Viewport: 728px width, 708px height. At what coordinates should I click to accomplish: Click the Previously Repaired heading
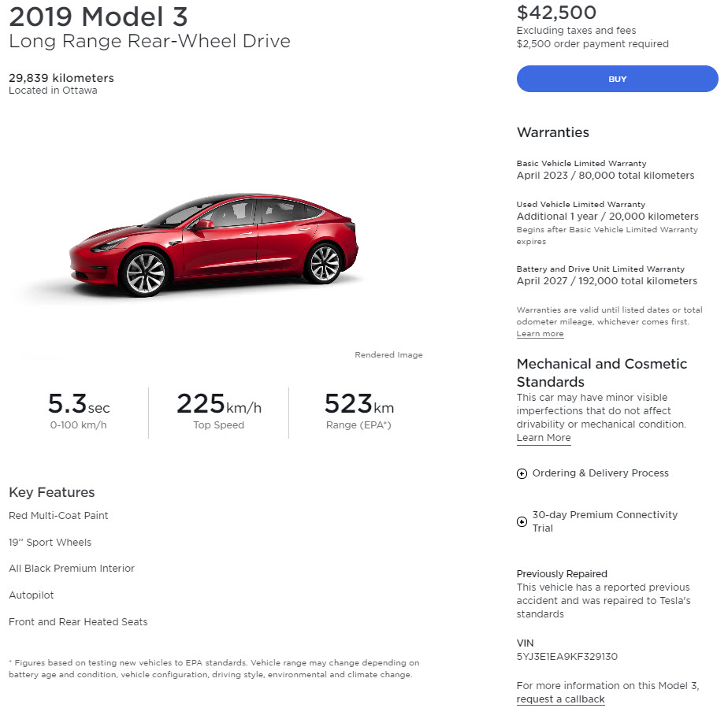point(562,574)
